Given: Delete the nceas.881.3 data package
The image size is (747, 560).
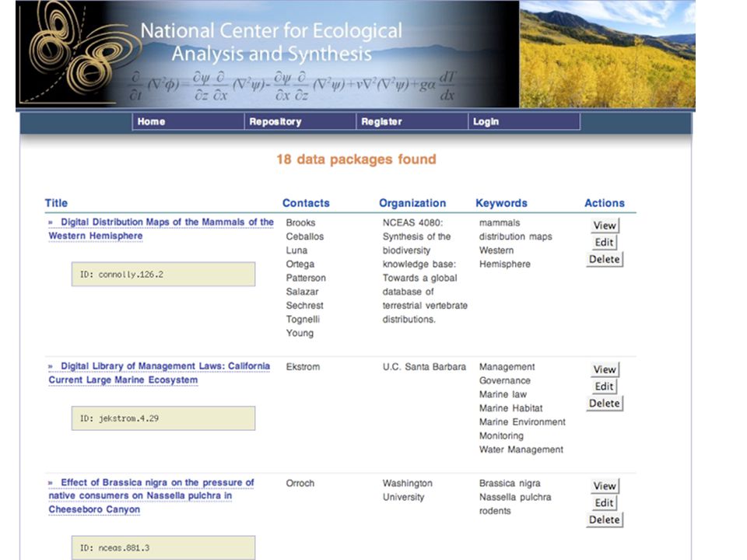Looking at the screenshot, I should pos(604,520).
